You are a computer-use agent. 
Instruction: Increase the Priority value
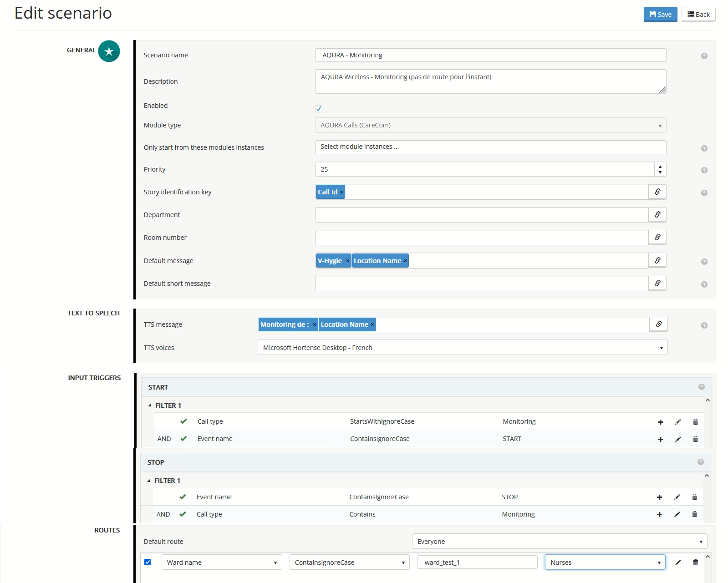pos(660,166)
